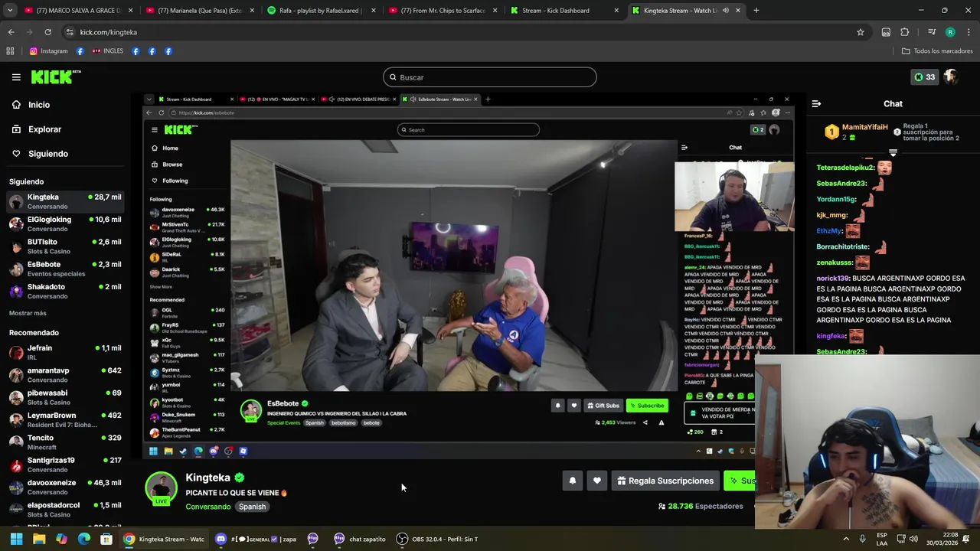Open elapostadorcol recommended channel
The width and height of the screenshot is (980, 551).
click(x=65, y=510)
